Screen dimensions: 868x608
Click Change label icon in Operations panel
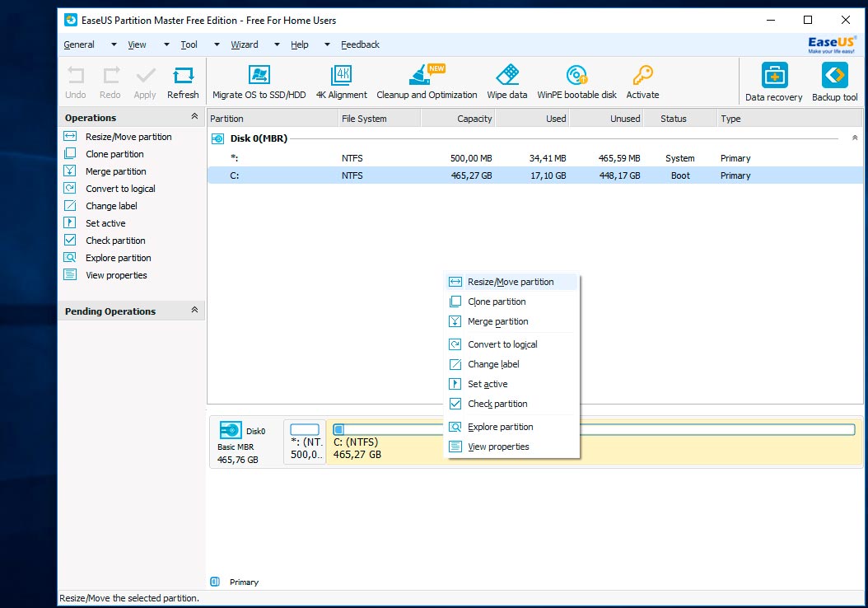[70, 205]
